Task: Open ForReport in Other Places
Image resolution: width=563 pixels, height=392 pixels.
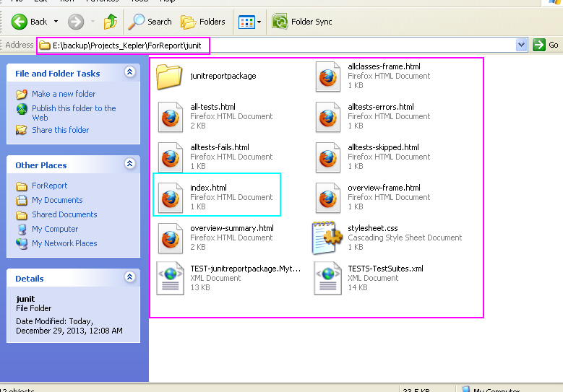Action: tap(50, 186)
